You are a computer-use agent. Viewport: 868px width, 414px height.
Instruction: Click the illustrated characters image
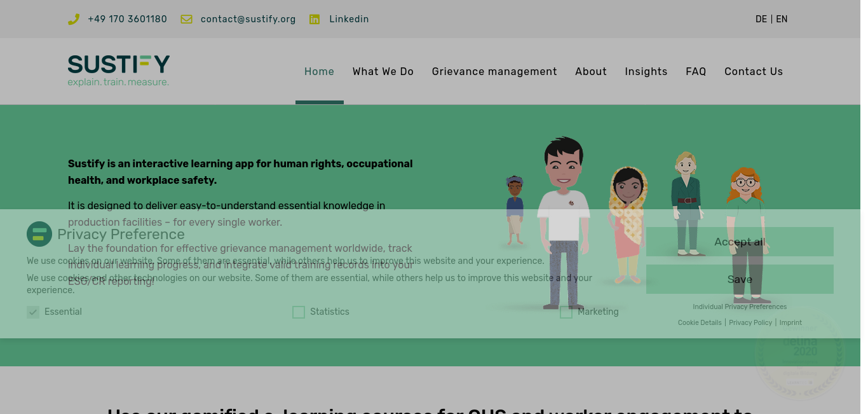(635, 224)
